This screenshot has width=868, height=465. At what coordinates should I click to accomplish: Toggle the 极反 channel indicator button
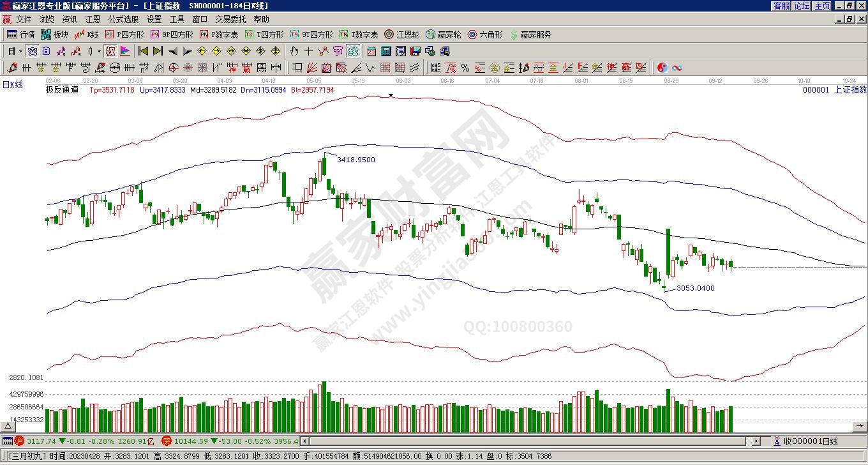coord(110,51)
